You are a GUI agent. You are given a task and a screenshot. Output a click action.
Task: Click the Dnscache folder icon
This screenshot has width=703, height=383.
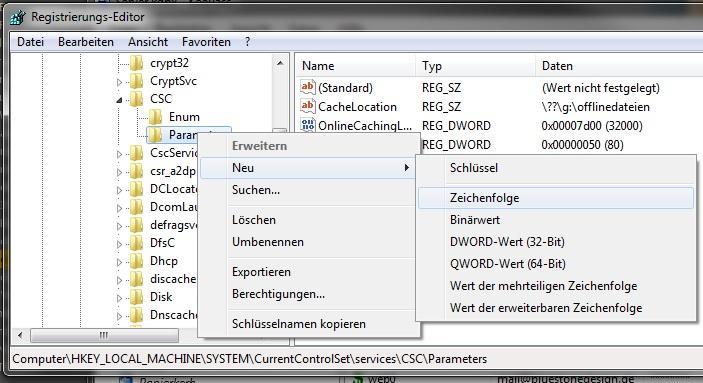coord(136,315)
